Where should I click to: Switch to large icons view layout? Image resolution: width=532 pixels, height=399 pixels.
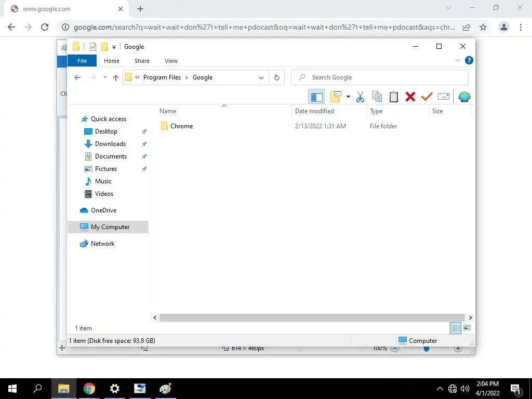(467, 328)
